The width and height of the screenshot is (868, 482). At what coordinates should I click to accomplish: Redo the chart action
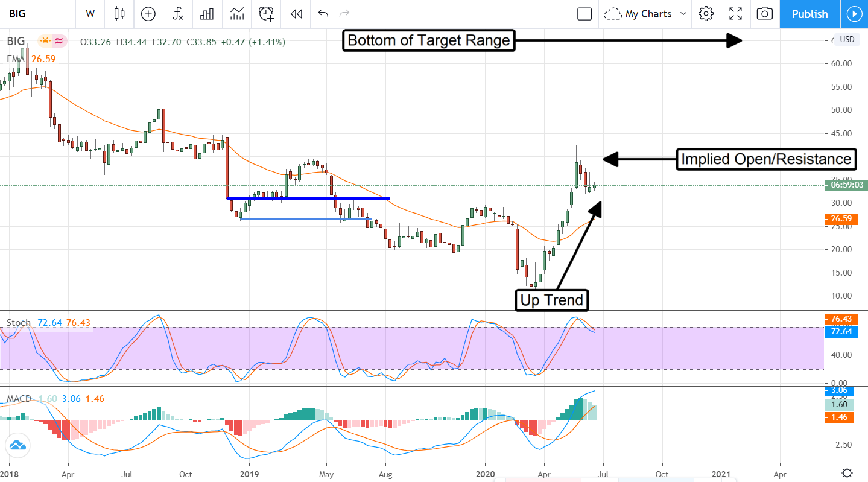(344, 14)
